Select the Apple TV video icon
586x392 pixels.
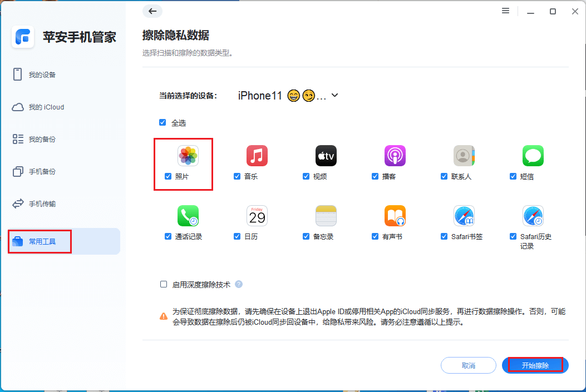click(x=326, y=156)
